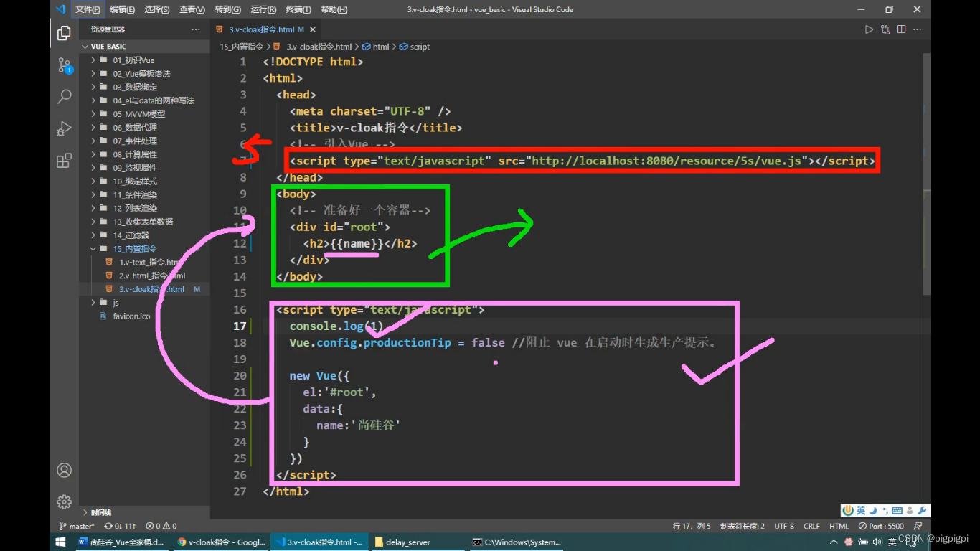Viewport: 980px width, 551px height.
Task: Open the 查看(V) menu
Action: tap(192, 9)
